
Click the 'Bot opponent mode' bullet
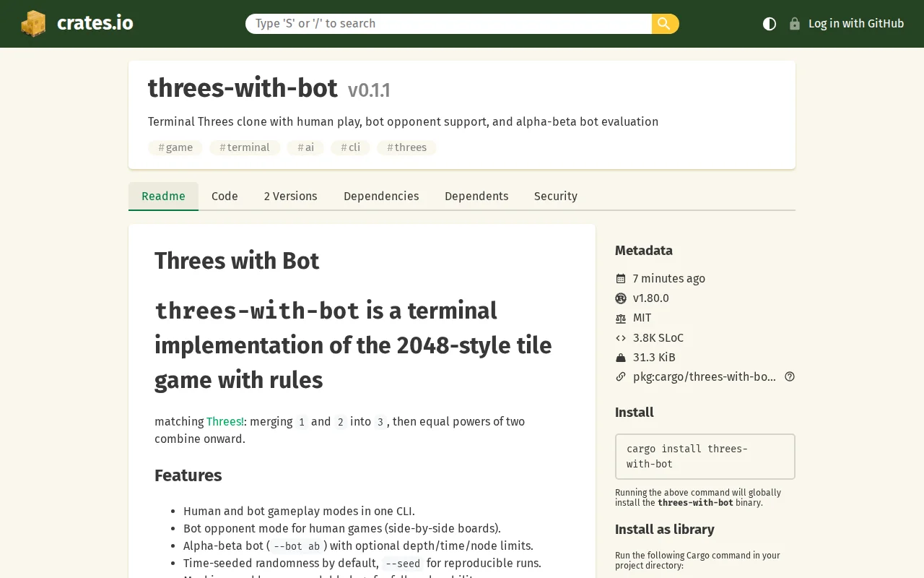(x=342, y=529)
